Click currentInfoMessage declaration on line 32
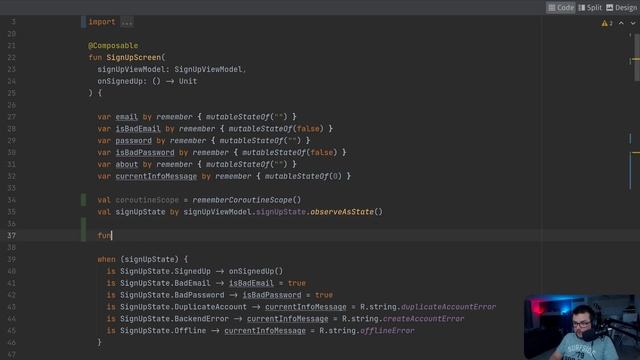The image size is (640, 360). [156, 176]
